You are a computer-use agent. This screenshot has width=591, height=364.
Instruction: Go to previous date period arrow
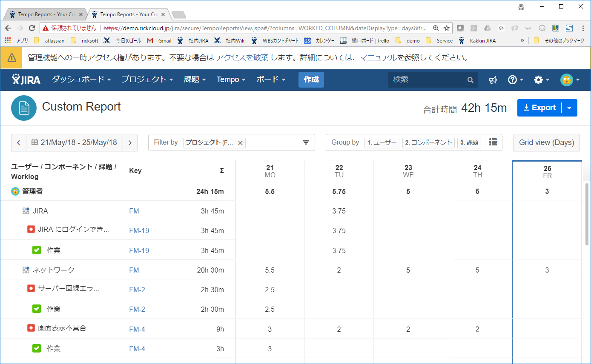coord(19,142)
